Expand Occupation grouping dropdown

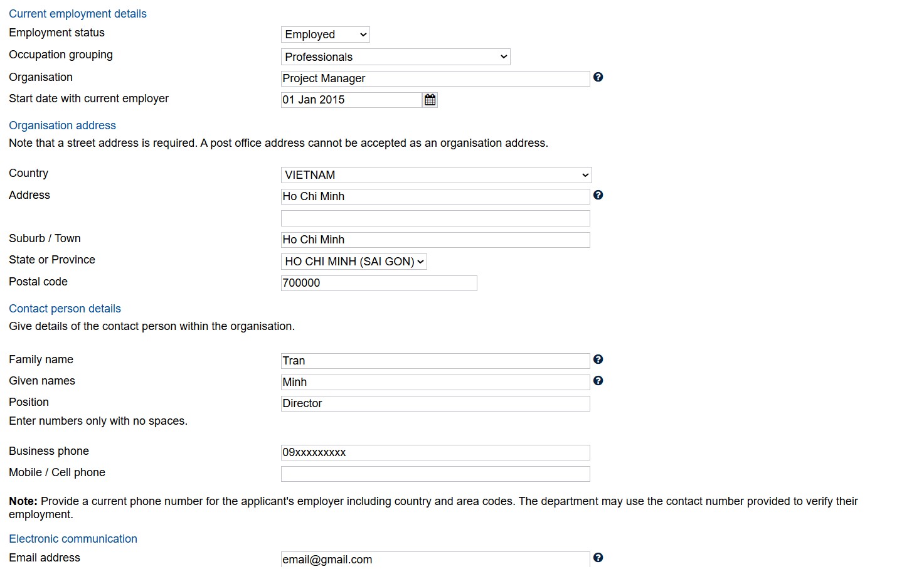coord(395,57)
